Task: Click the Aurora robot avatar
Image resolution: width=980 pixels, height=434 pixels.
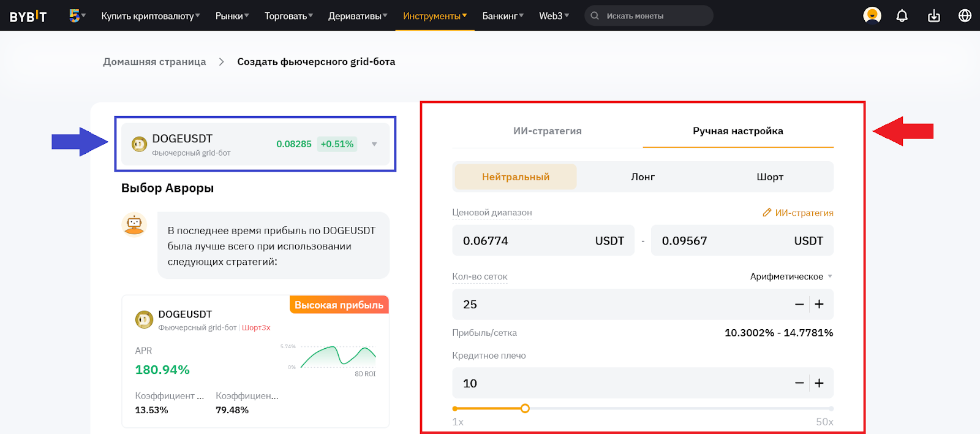Action: pos(134,224)
